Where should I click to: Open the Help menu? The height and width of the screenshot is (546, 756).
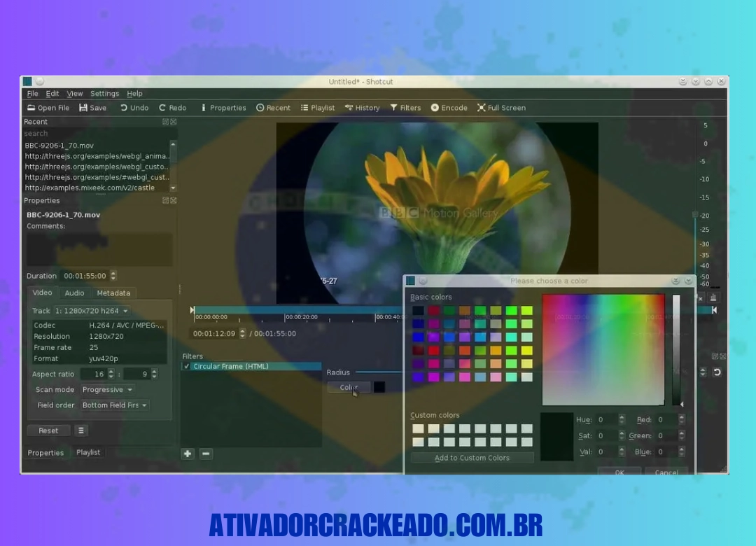point(134,94)
